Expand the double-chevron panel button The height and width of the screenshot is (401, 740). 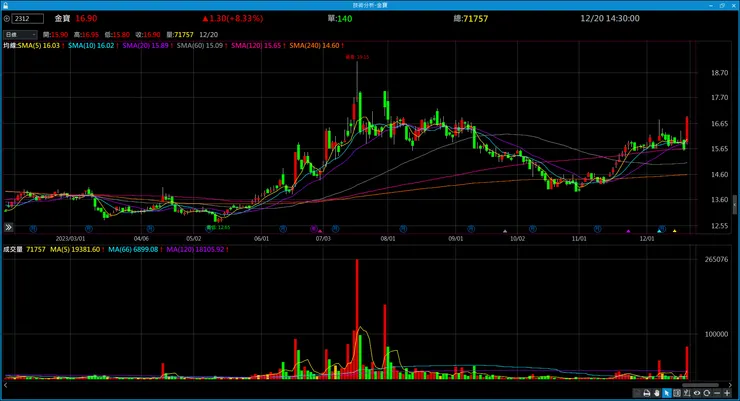point(8,227)
